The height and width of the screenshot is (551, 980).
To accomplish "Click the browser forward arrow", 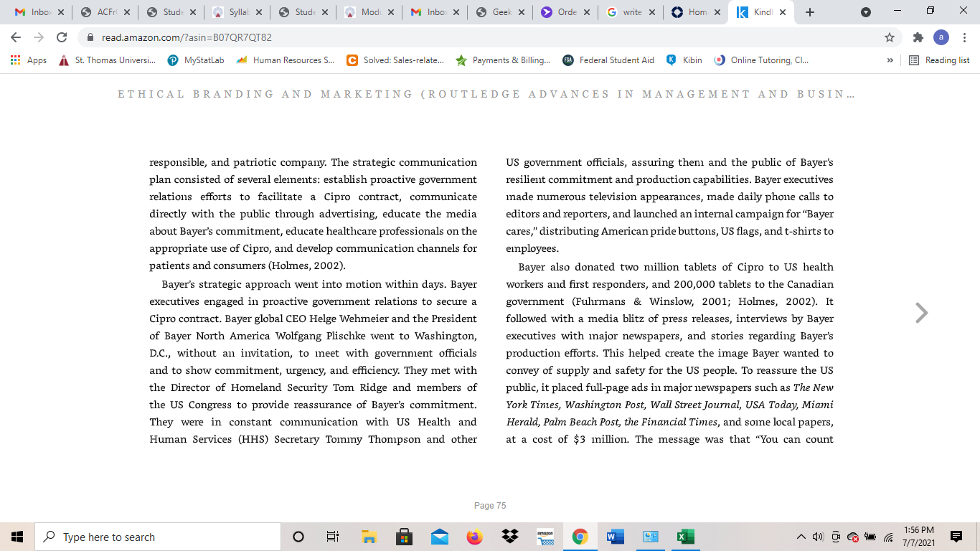I will 39,37.
